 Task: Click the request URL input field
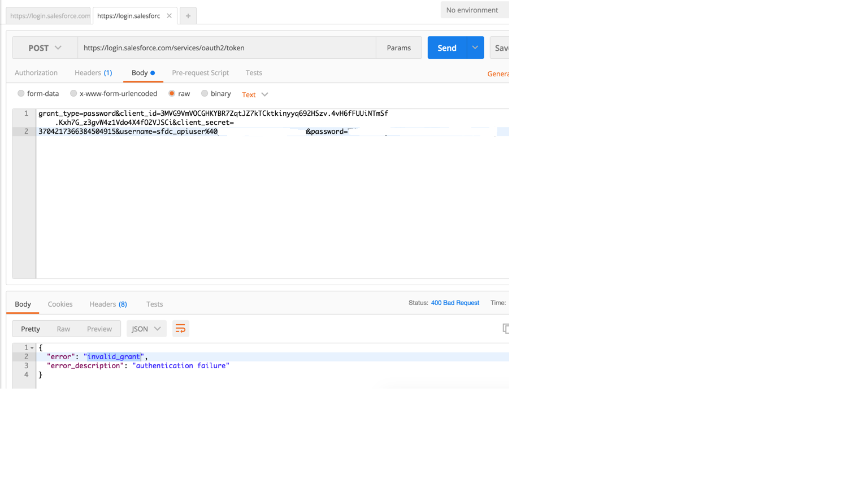[x=227, y=48]
